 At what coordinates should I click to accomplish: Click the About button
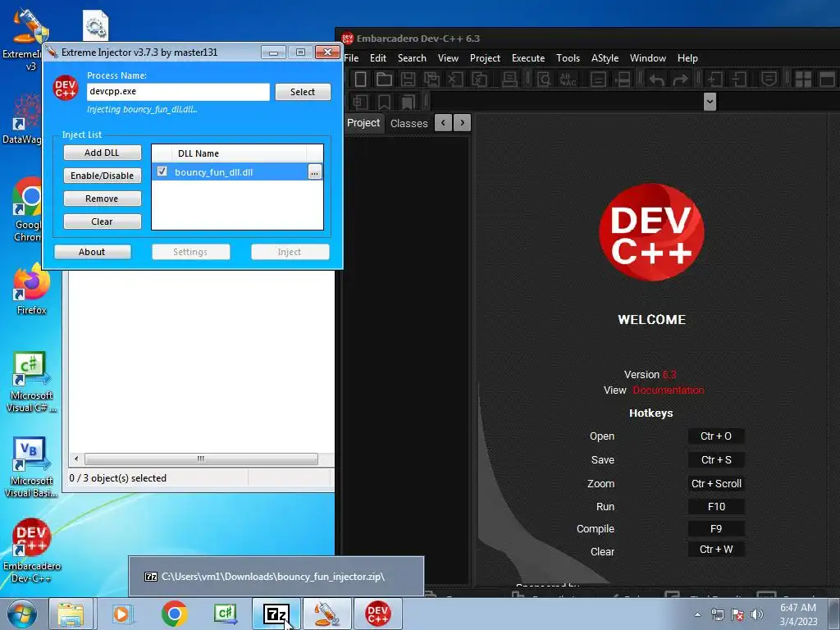pos(92,252)
